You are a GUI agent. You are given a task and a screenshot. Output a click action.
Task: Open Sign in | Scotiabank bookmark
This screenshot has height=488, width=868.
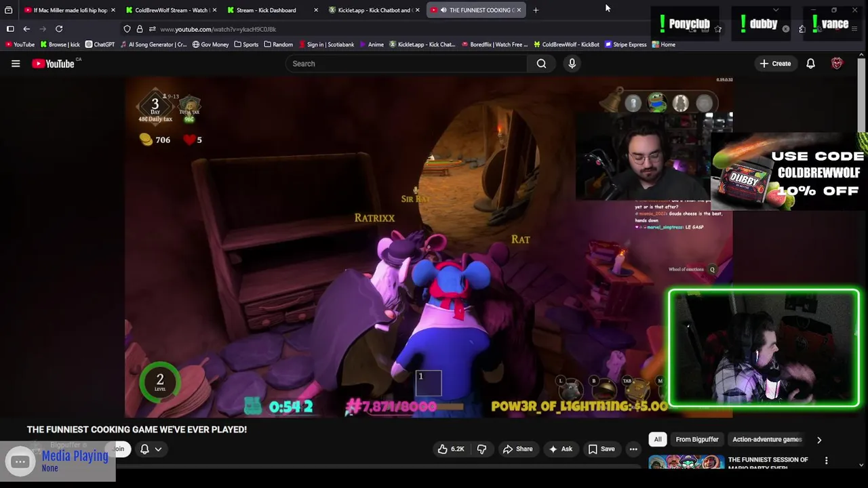click(x=326, y=45)
